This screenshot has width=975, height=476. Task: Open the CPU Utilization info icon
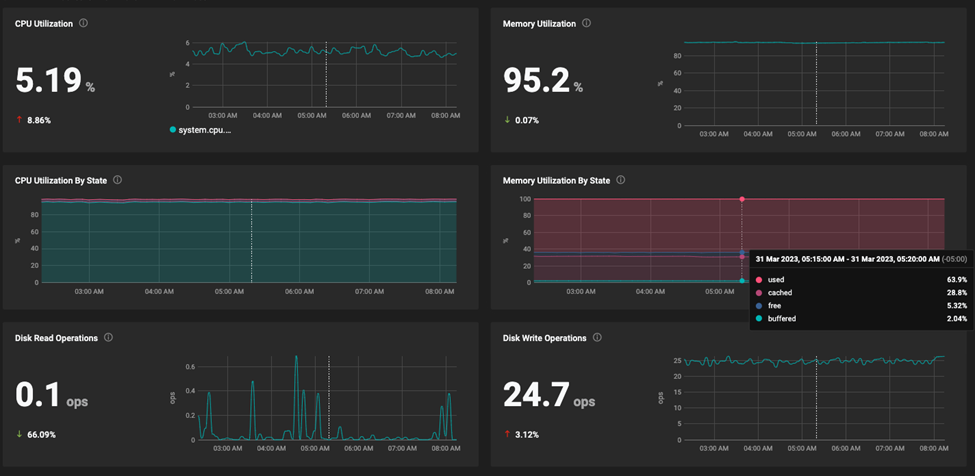coord(84,23)
